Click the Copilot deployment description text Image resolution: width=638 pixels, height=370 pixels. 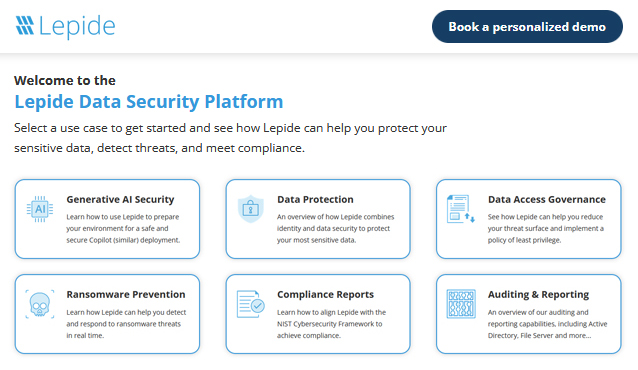pyautogui.click(x=123, y=228)
